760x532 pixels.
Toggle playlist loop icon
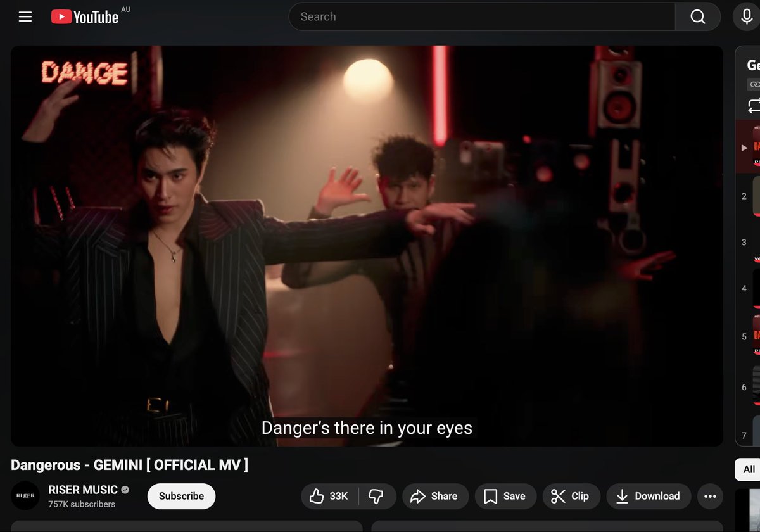pyautogui.click(x=754, y=105)
